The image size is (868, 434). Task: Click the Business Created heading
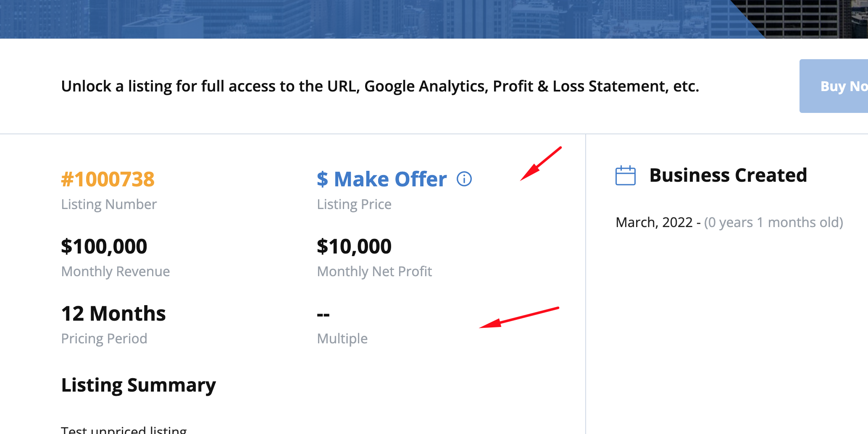(728, 175)
